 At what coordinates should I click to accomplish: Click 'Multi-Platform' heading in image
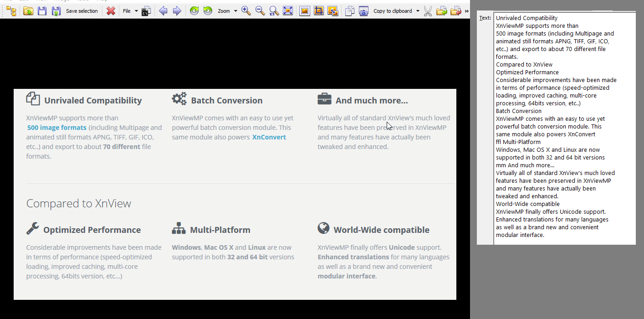220,230
